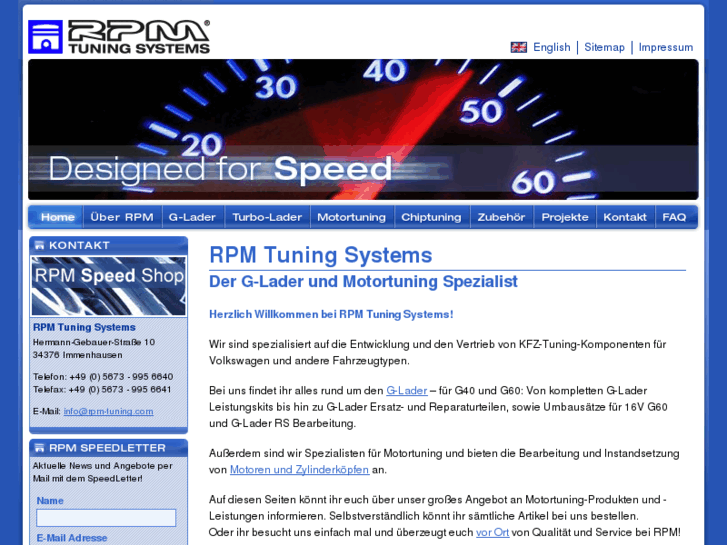The image size is (727, 545).
Task: Go to the Projekte section
Action: click(565, 217)
